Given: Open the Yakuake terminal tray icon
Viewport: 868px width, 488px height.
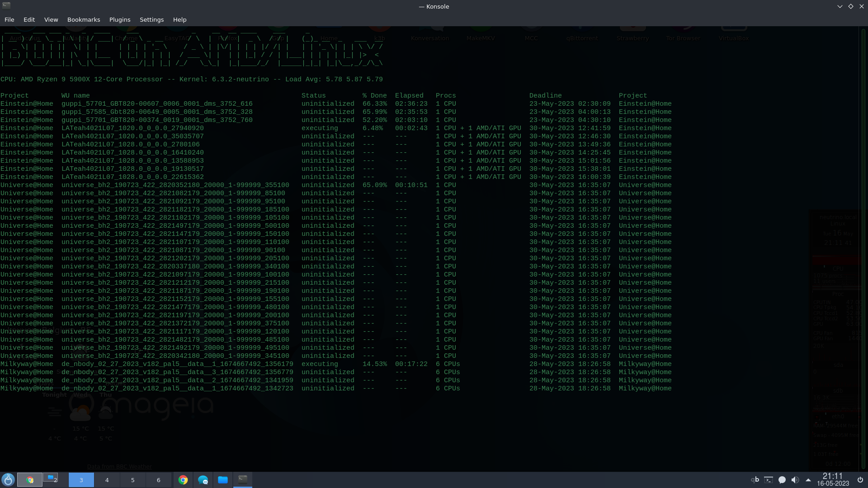Looking at the screenshot, I should pos(769,480).
